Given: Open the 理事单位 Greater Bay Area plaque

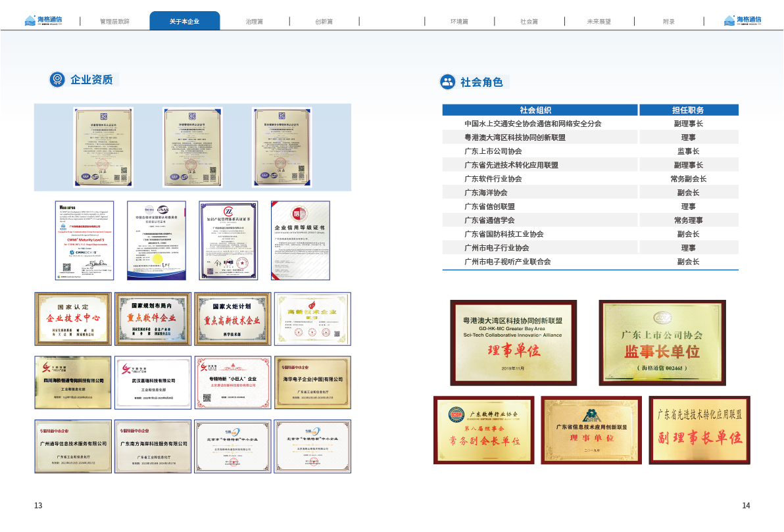Looking at the screenshot, I should click(x=513, y=343).
